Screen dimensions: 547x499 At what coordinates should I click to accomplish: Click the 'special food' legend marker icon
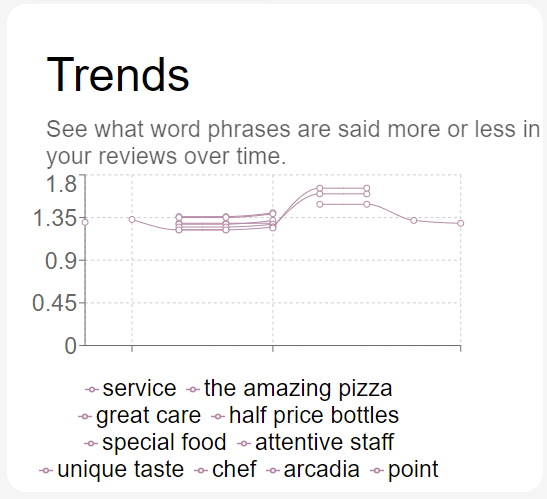(x=91, y=444)
